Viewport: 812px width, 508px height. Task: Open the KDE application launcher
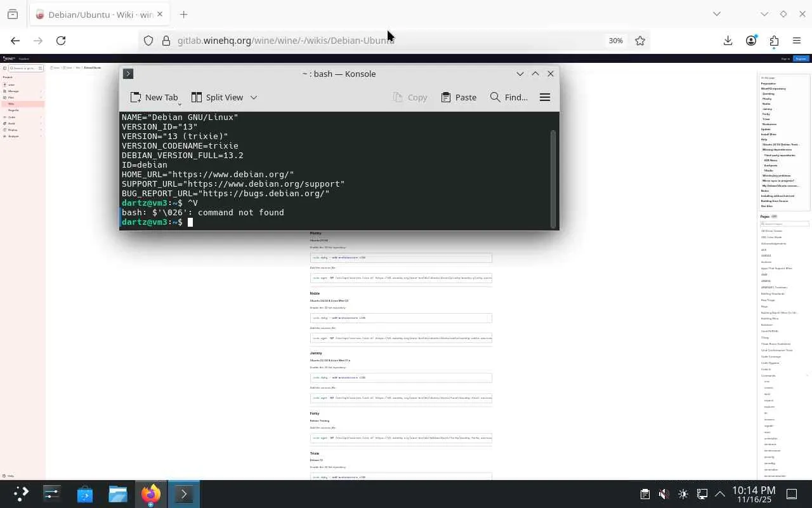pos(20,494)
